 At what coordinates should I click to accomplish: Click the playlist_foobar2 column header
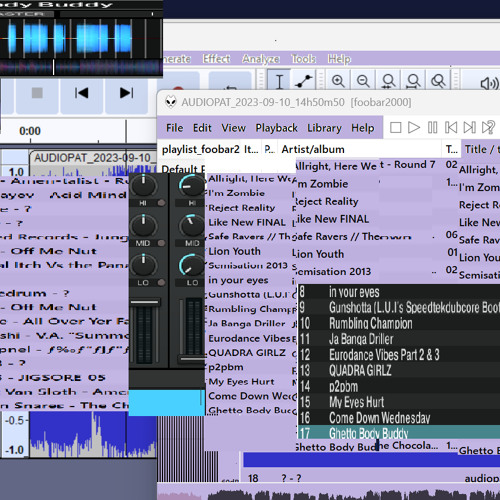(x=201, y=149)
